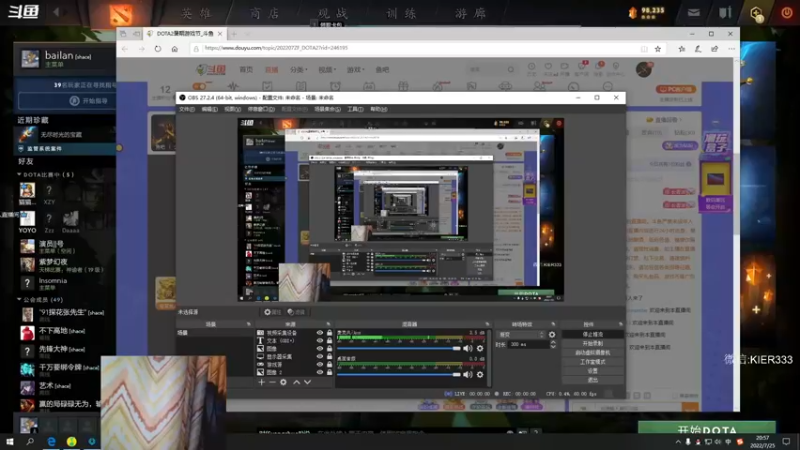Open the 滤镜 filters button above sources
800x450 pixels.
(x=296, y=312)
